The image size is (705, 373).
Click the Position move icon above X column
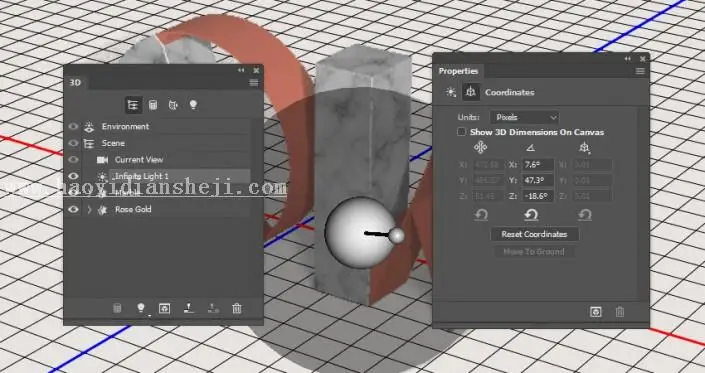(x=480, y=147)
